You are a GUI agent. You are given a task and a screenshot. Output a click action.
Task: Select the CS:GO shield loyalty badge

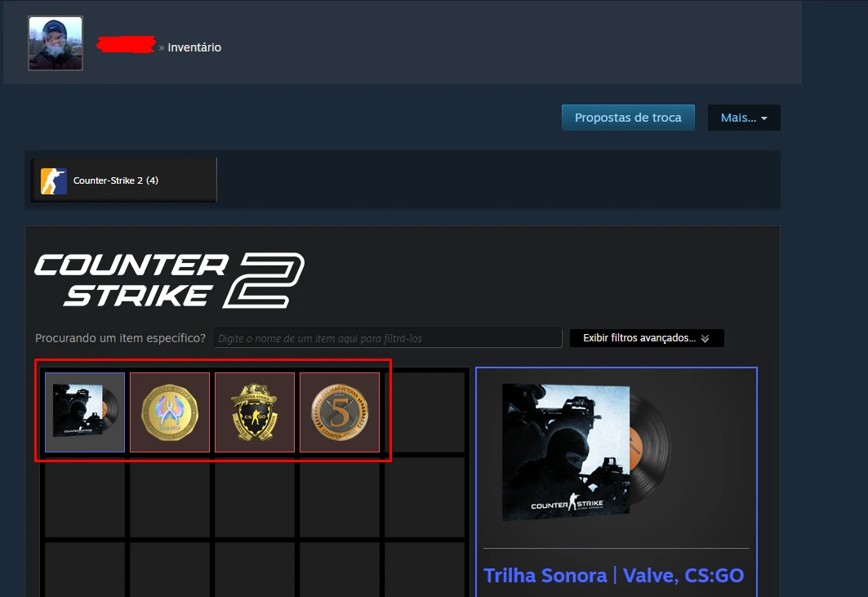pos(255,412)
